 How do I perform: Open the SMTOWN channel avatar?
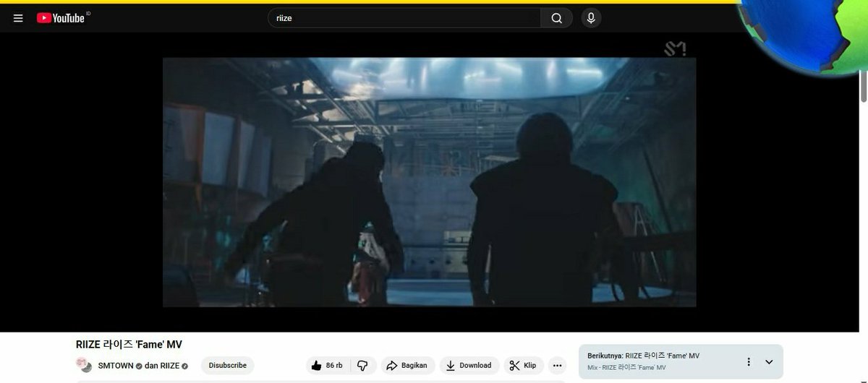point(85,365)
